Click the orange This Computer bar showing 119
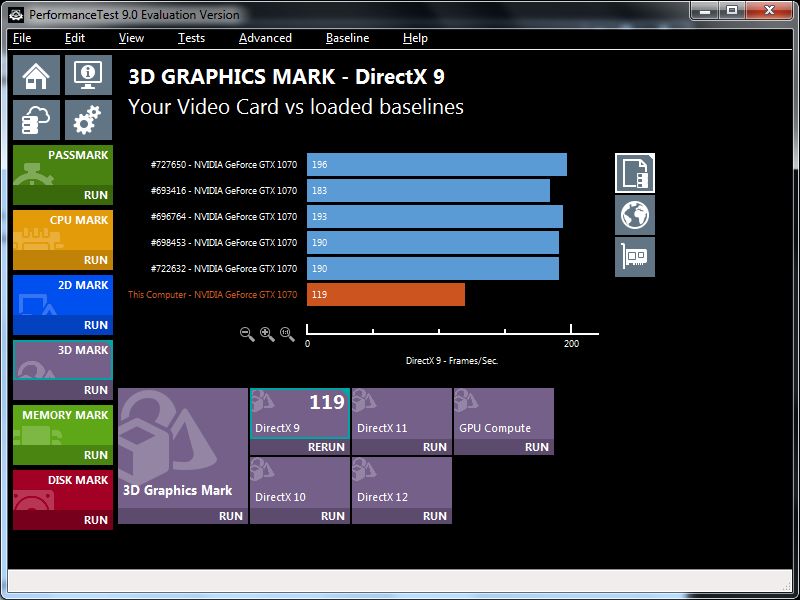This screenshot has height=600, width=800. [x=386, y=295]
